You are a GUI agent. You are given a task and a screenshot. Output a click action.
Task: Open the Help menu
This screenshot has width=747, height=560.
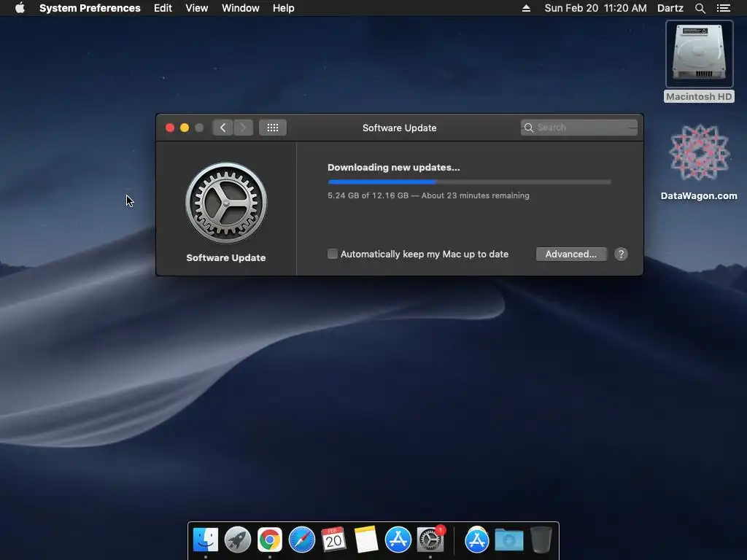(x=284, y=8)
